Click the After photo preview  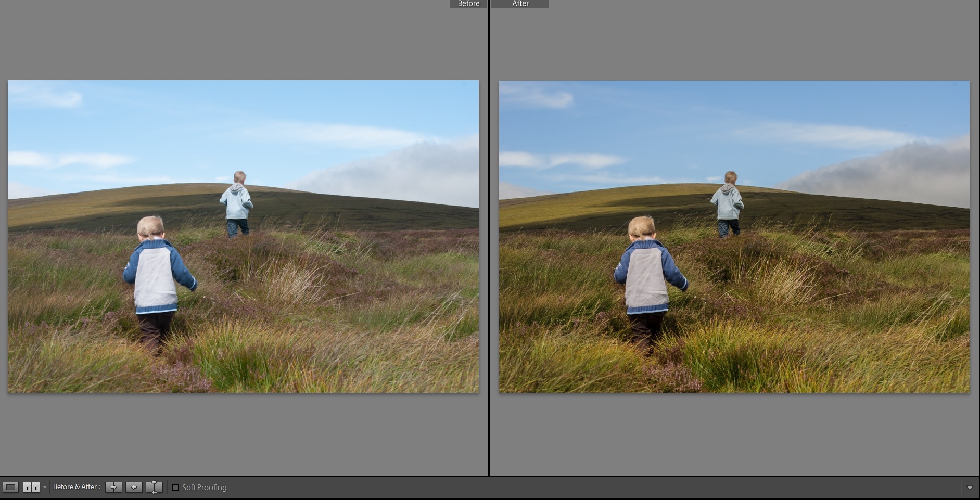coord(734,236)
